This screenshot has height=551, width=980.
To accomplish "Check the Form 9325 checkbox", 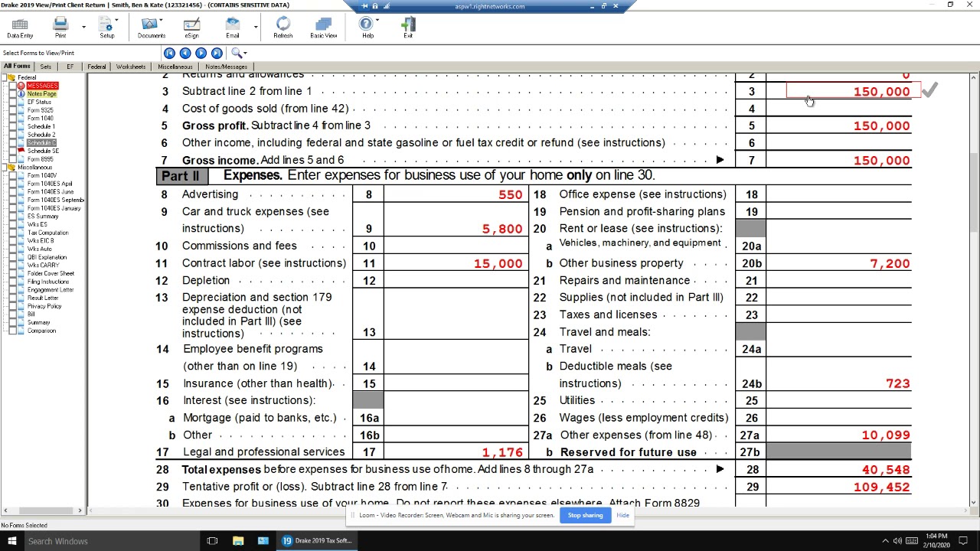I will pos(13,110).
